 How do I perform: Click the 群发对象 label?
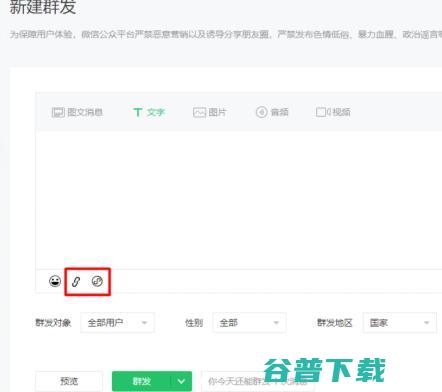click(x=53, y=323)
